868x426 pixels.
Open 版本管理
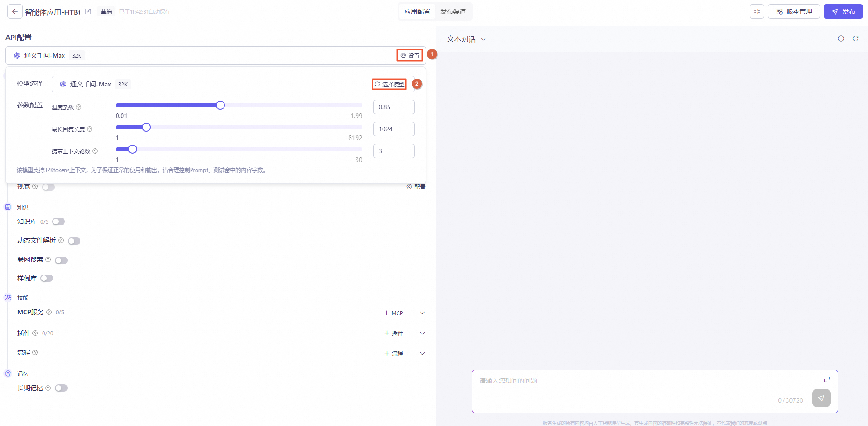point(794,11)
